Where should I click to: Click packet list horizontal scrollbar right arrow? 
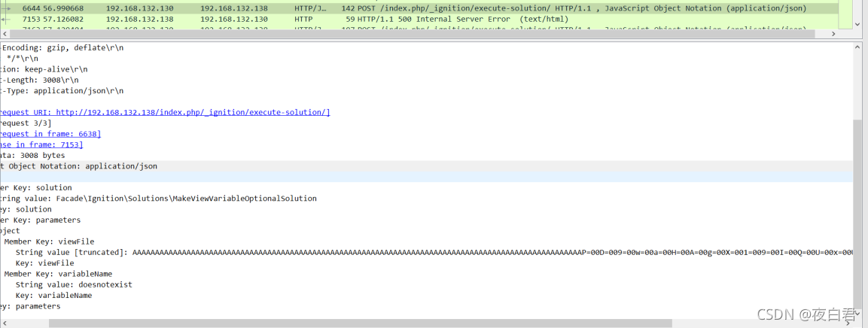(834, 34)
